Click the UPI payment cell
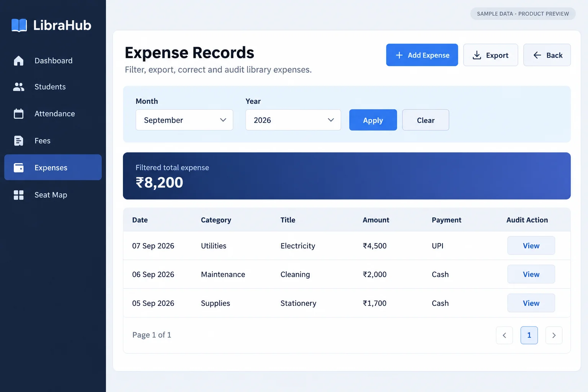 coord(438,246)
